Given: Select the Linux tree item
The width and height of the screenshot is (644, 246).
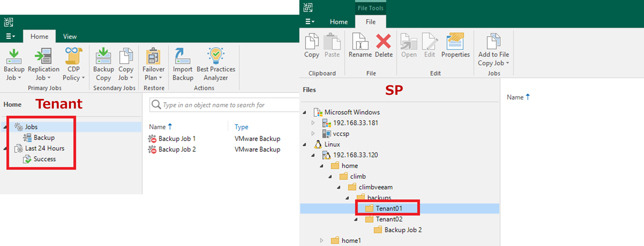Looking at the screenshot, I should click(327, 144).
